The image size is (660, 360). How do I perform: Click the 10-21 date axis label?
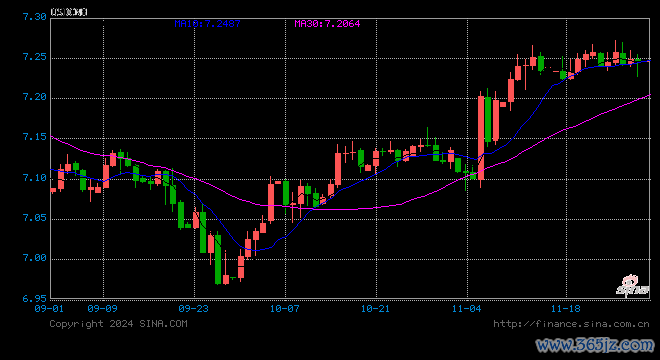point(376,309)
